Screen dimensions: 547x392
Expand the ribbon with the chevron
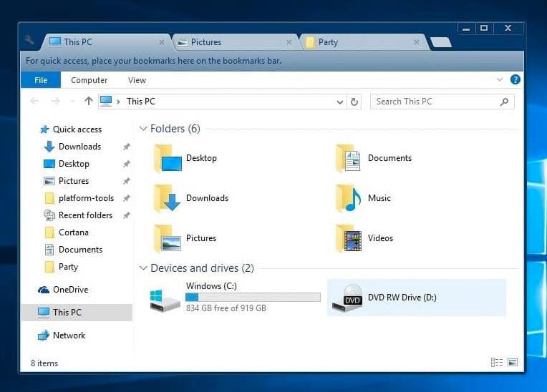[500, 80]
